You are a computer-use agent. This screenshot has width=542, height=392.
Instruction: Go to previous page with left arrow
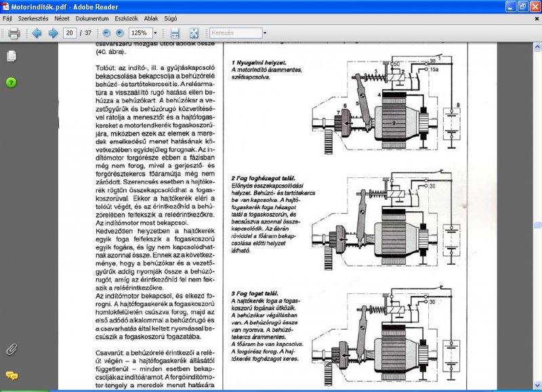coord(37,33)
